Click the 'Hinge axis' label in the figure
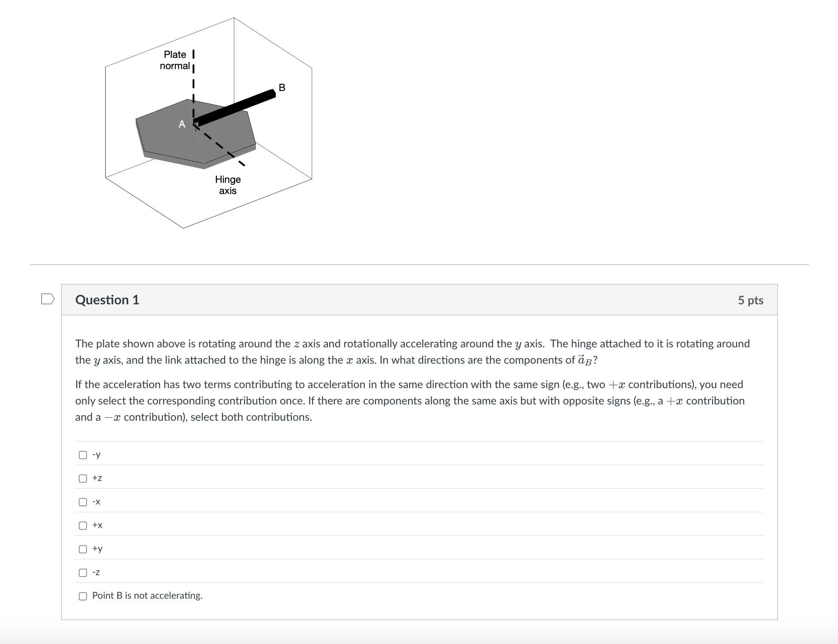The width and height of the screenshot is (838, 644). pyautogui.click(x=228, y=185)
